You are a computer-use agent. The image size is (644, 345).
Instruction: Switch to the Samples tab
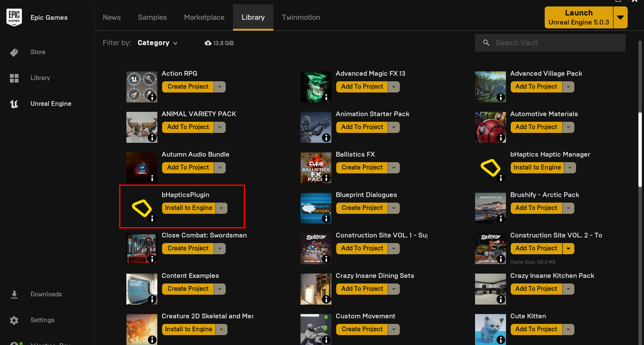click(x=152, y=17)
